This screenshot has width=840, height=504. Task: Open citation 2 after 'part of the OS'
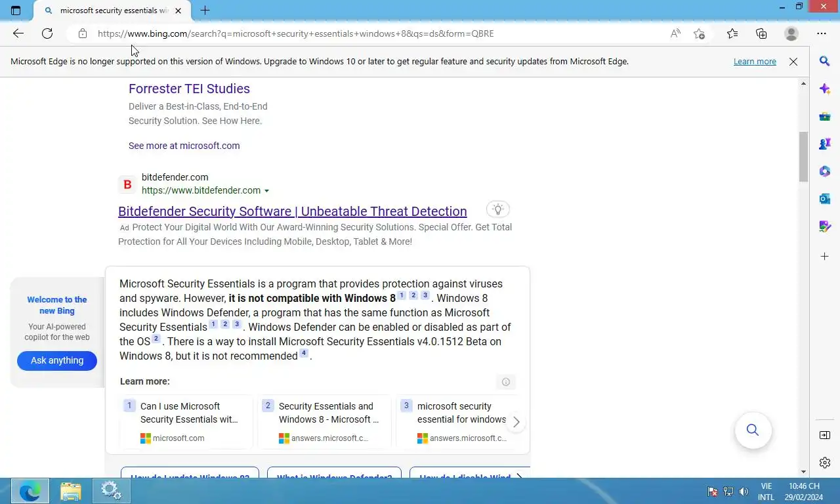[x=156, y=339]
